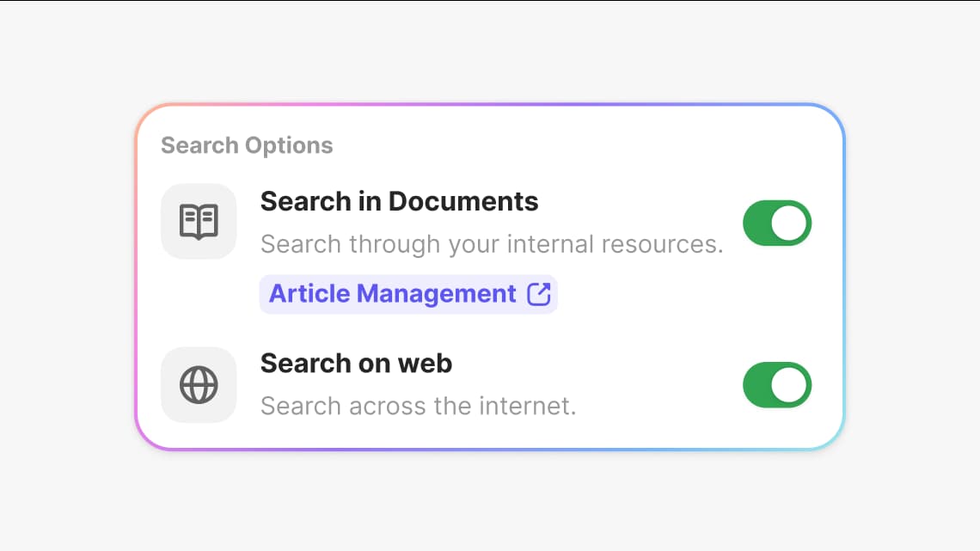This screenshot has height=551, width=980.
Task: Open Article Management via its external-link arrow icon
Action: click(x=539, y=293)
